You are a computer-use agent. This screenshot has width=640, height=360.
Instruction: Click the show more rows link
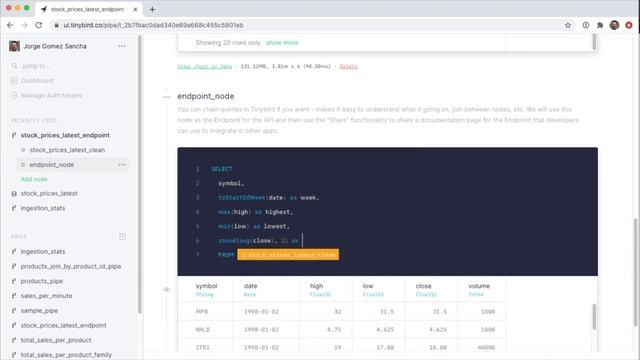282,42
